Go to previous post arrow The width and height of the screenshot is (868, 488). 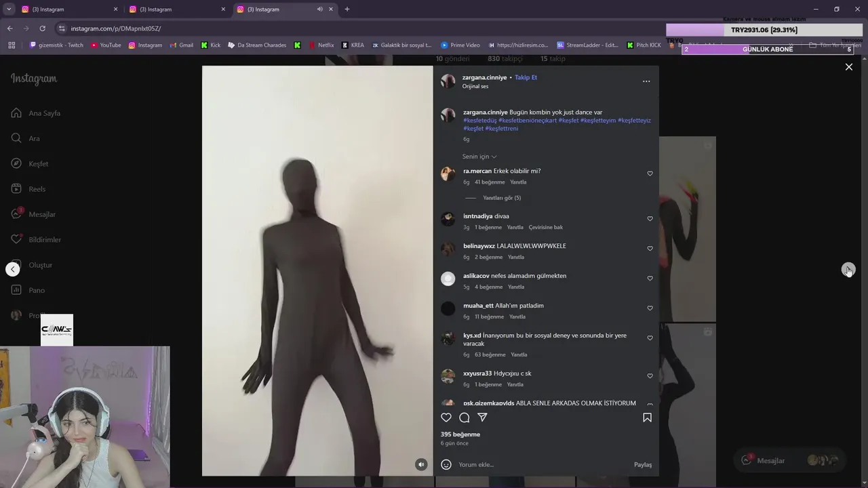click(x=13, y=269)
